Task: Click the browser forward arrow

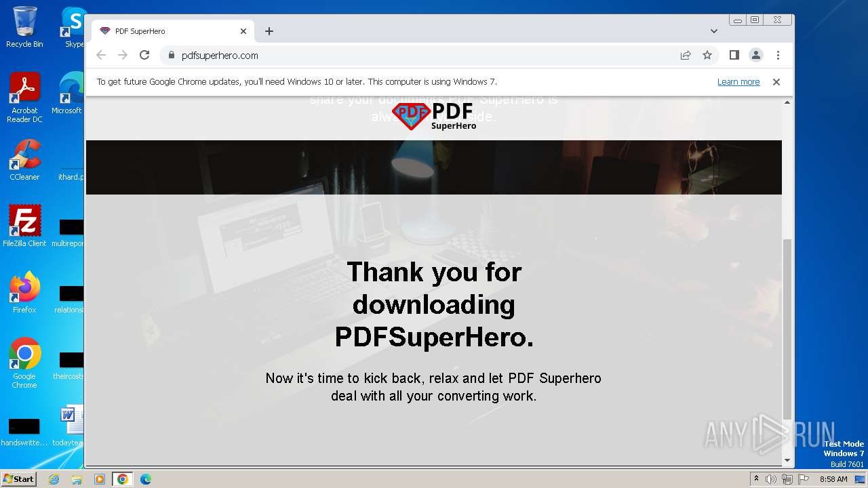Action: click(x=123, y=56)
